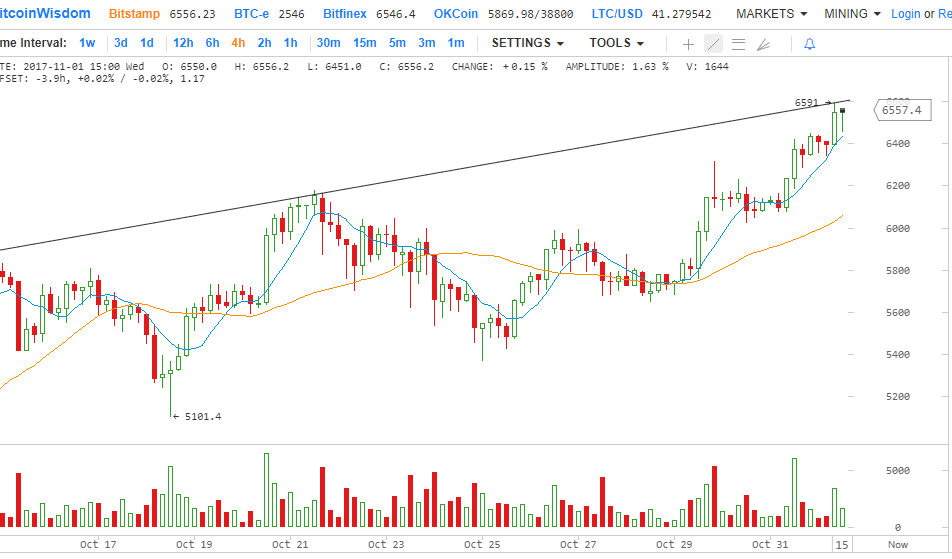Set the time interval to 15m
Image resolution: width=952 pixels, height=559 pixels.
(x=364, y=43)
